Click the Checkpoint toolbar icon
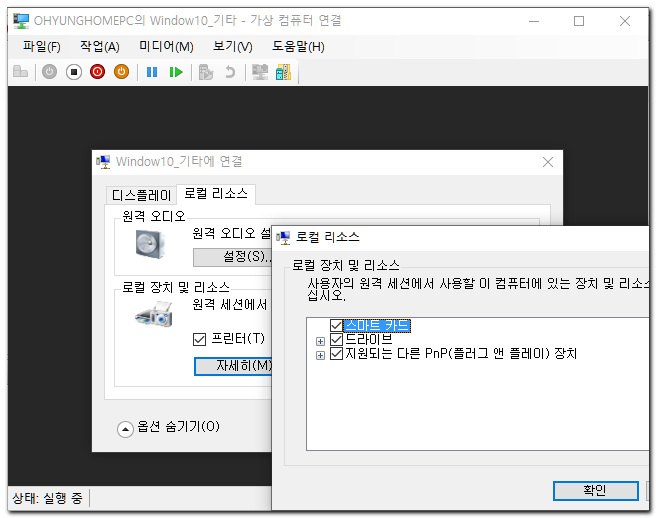The image size is (656, 518). [x=206, y=72]
